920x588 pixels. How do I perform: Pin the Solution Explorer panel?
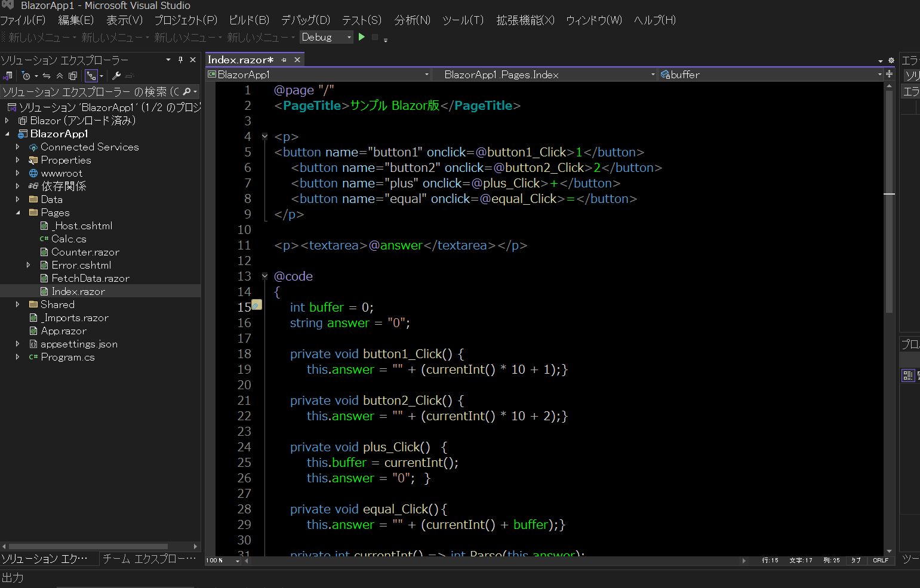180,60
